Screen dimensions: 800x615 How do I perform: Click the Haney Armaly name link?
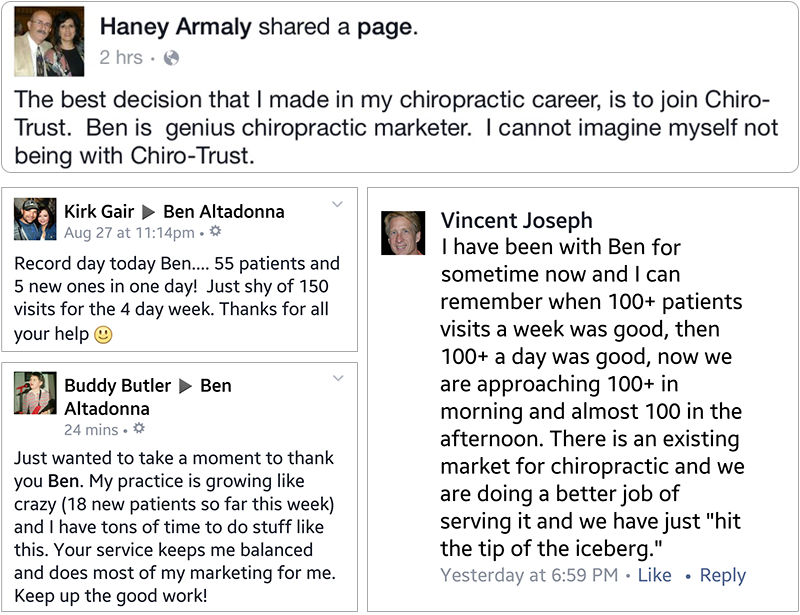[176, 27]
